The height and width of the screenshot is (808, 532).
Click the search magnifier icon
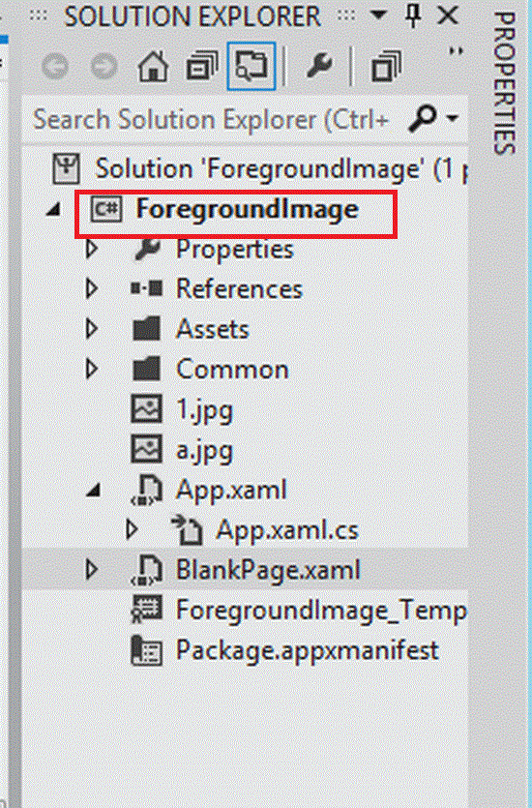tap(423, 119)
